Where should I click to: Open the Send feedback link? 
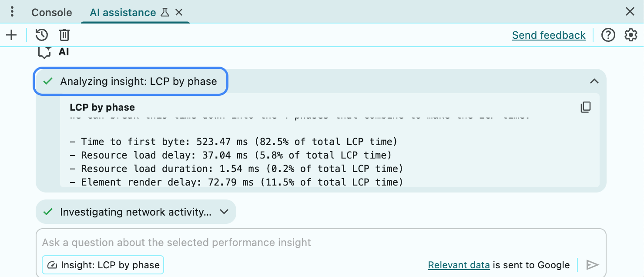point(549,35)
